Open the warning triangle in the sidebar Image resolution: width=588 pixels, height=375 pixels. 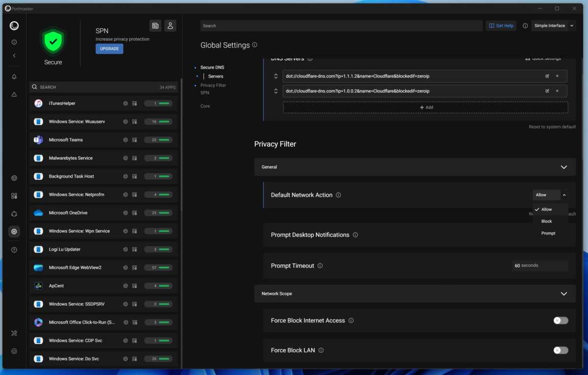[14, 94]
